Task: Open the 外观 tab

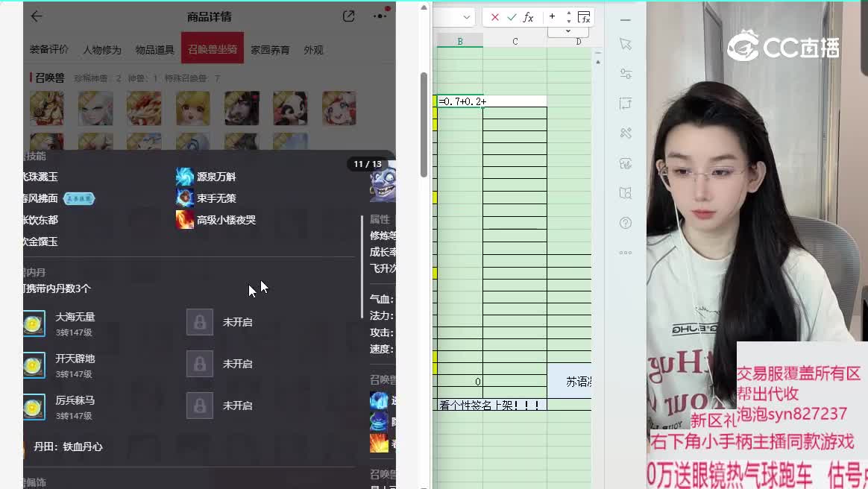Action: [x=312, y=49]
